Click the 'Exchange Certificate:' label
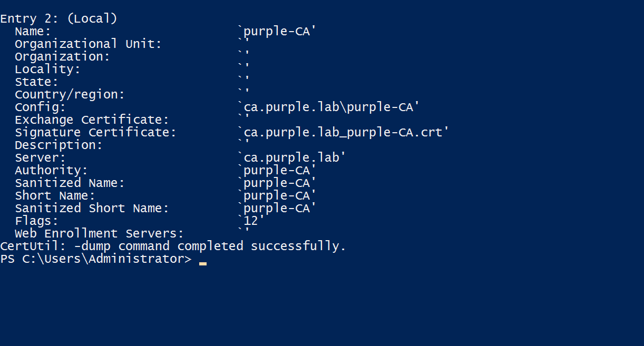Image resolution: width=644 pixels, height=346 pixels. pyautogui.click(x=92, y=120)
